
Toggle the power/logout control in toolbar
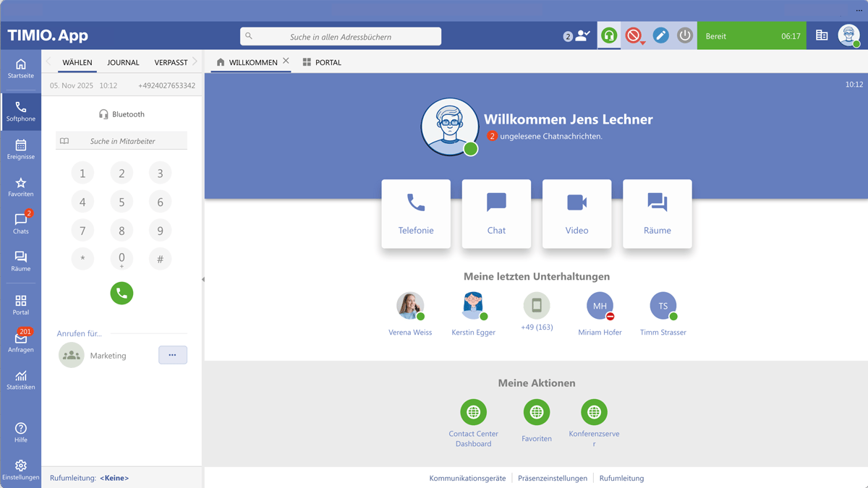686,35
